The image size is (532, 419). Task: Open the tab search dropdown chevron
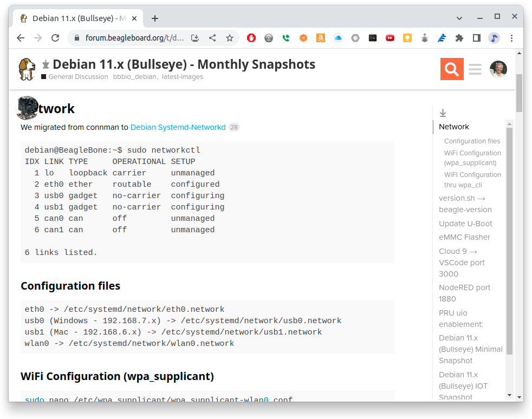(459, 18)
